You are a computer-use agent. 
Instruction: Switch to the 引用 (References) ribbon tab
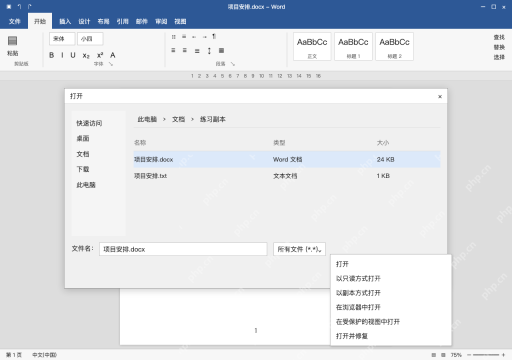click(x=122, y=21)
